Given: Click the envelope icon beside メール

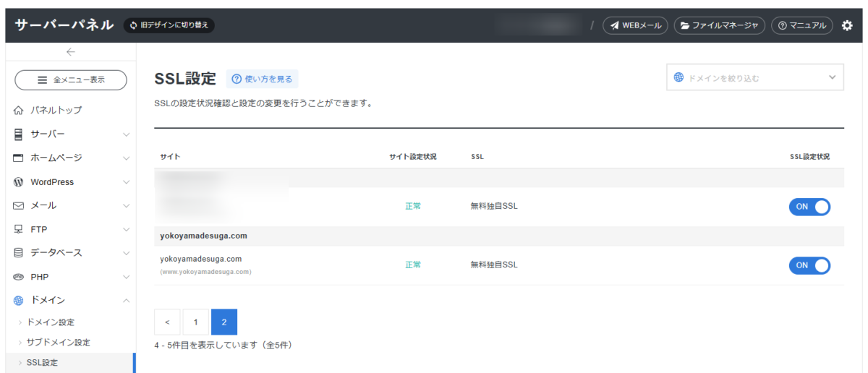Looking at the screenshot, I should tap(19, 206).
